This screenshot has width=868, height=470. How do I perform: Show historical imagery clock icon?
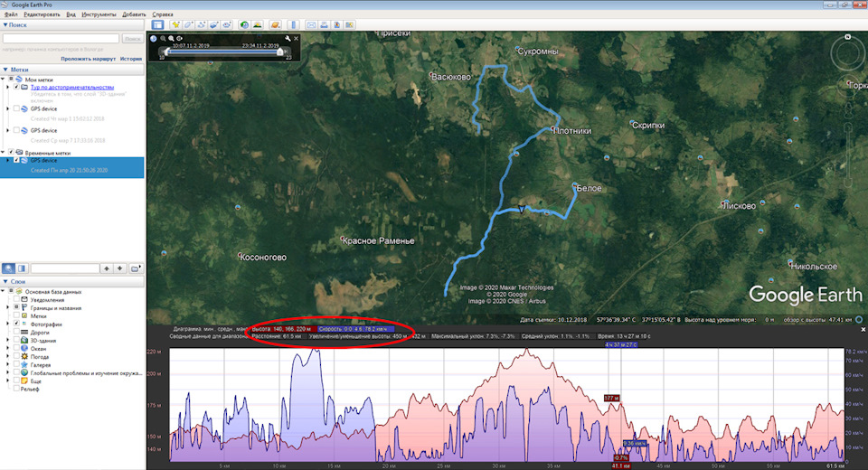244,25
